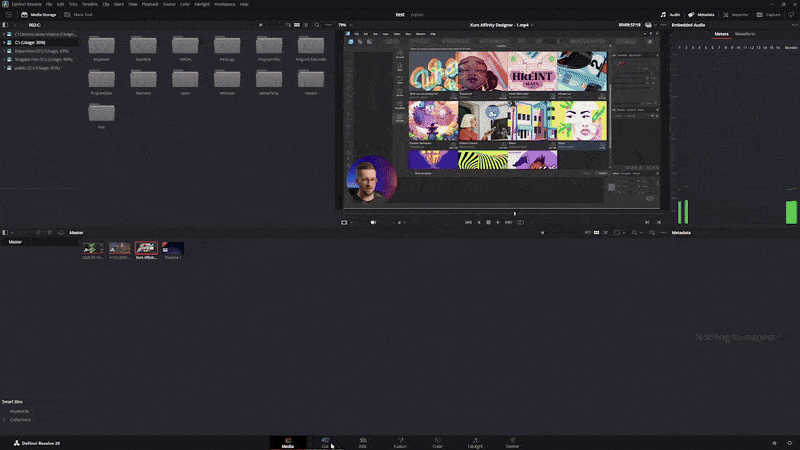Viewport: 800px width, 450px height.
Task: Open the Media Storage panel button
Action: pos(39,15)
